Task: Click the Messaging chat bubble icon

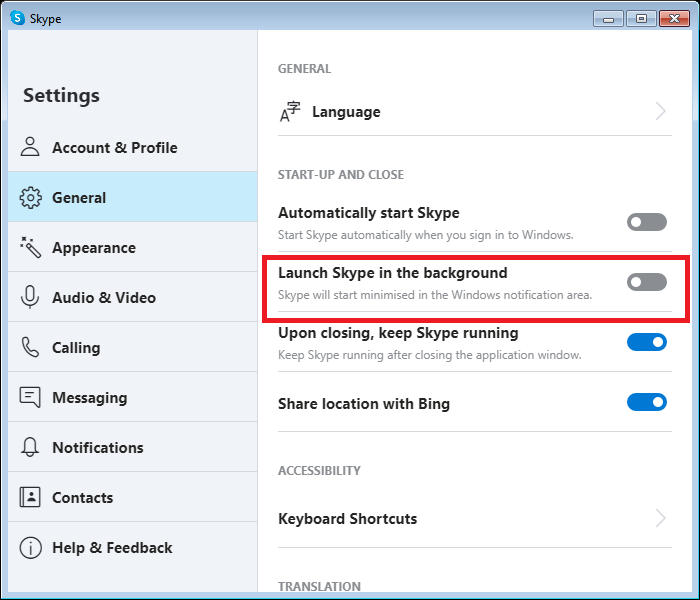Action: (x=30, y=397)
